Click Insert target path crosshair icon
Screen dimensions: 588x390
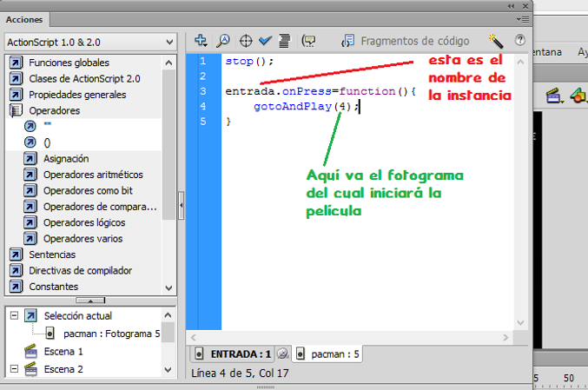click(246, 41)
